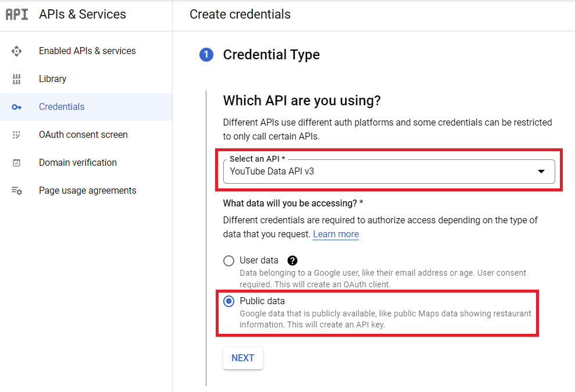The width and height of the screenshot is (575, 392).
Task: Click the 'Which API are you using?' heading
Action: 302,101
